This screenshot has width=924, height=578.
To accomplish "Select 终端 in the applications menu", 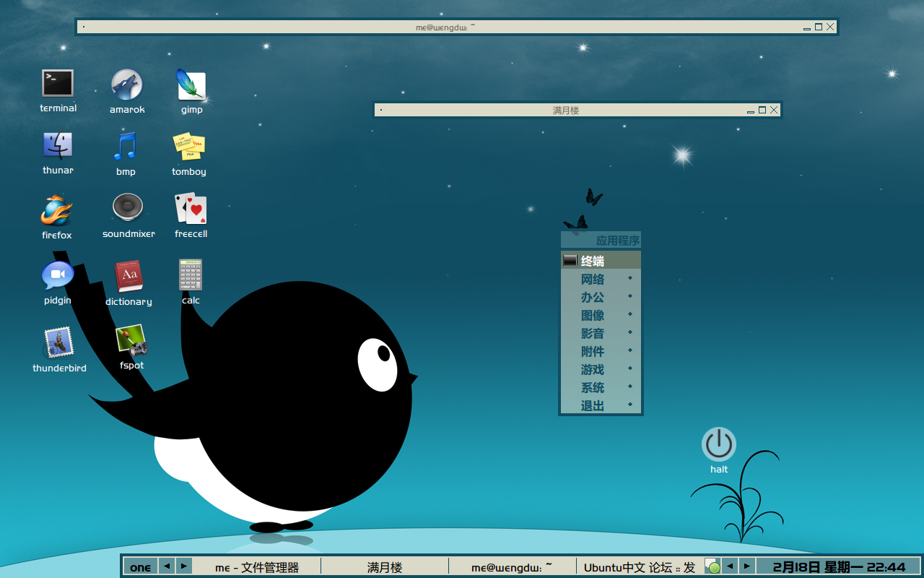I will 601,261.
